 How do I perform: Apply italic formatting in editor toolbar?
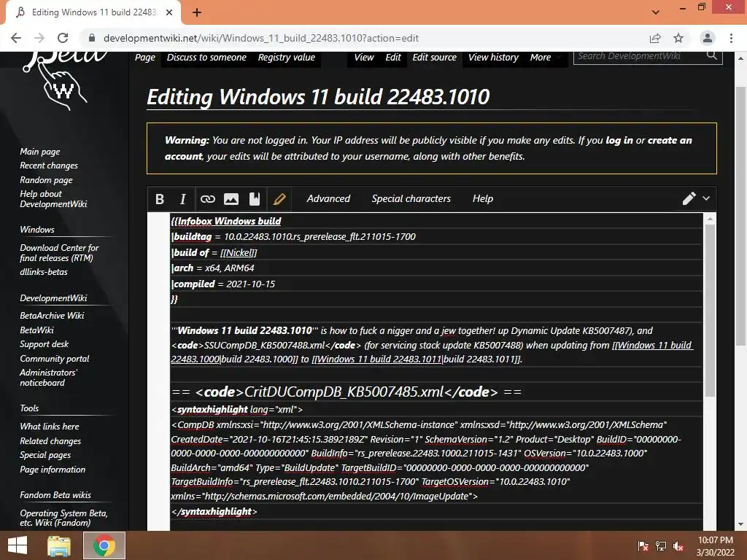pyautogui.click(x=182, y=199)
